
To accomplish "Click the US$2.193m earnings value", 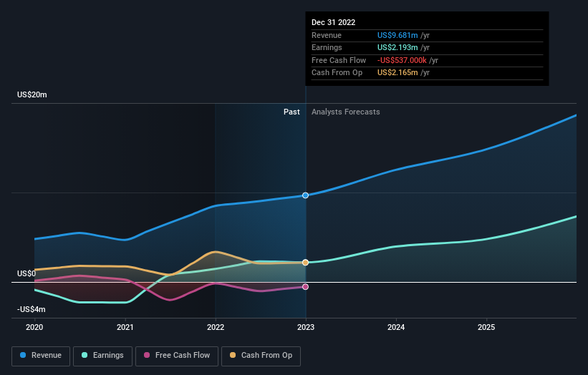I will (397, 47).
